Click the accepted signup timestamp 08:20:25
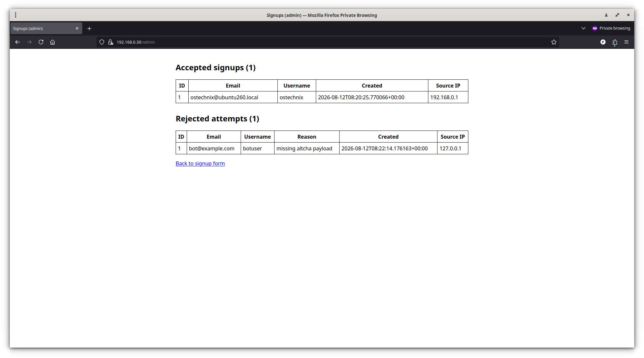 point(372,97)
